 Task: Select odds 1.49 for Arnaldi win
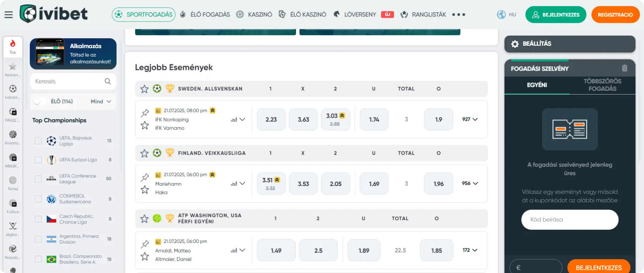pos(276,250)
